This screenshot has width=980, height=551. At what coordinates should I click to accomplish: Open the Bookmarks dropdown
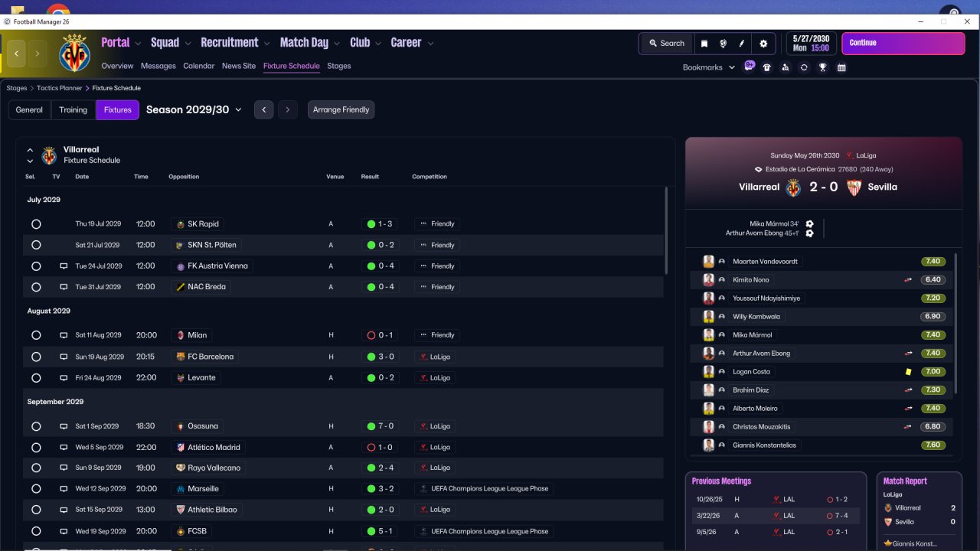click(709, 67)
